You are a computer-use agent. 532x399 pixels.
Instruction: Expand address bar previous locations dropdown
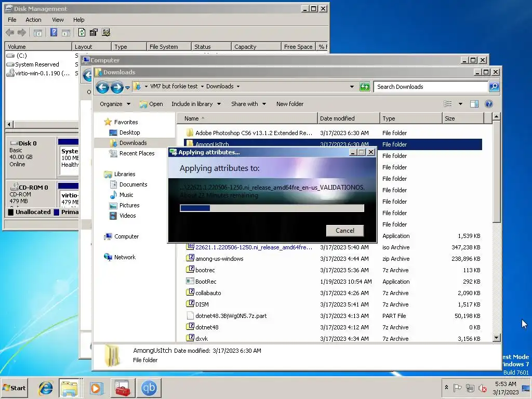[x=352, y=87]
